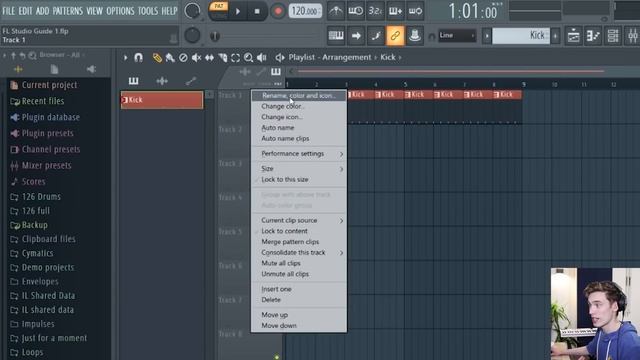Expand Performance settings submenu
The width and height of the screenshot is (640, 360).
tap(299, 153)
